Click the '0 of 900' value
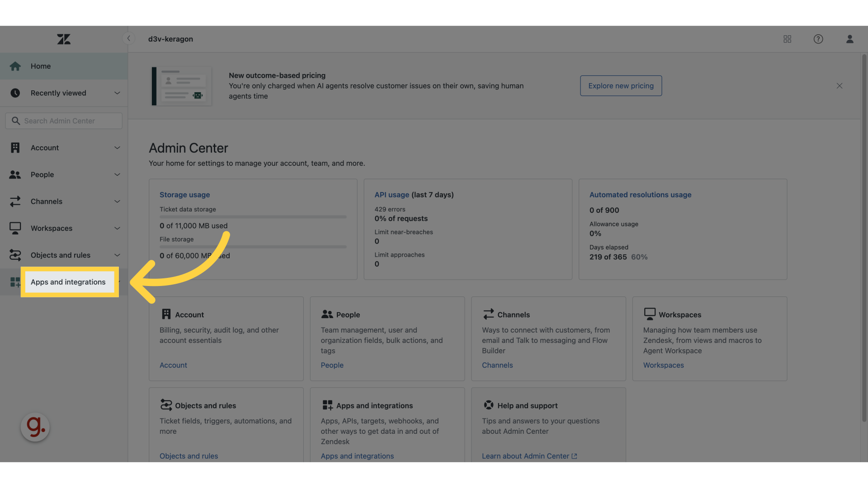Viewport: 868px width, 488px height. pyautogui.click(x=604, y=210)
